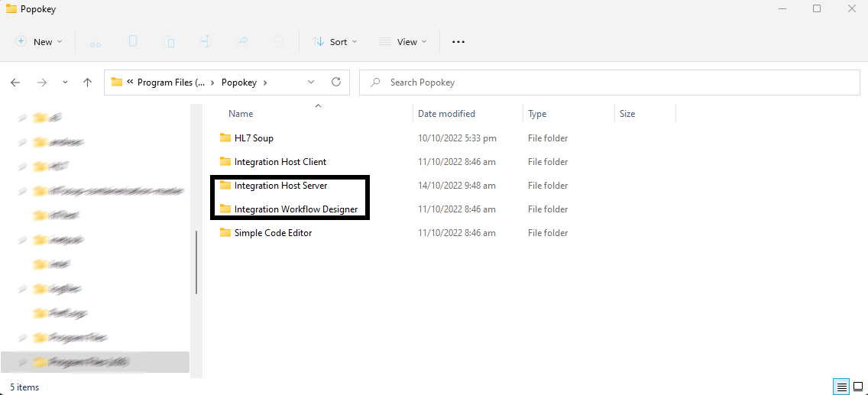Viewport: 868px width, 395px height.
Task: Click the Simple Code Editor folder icon
Action: pos(225,233)
